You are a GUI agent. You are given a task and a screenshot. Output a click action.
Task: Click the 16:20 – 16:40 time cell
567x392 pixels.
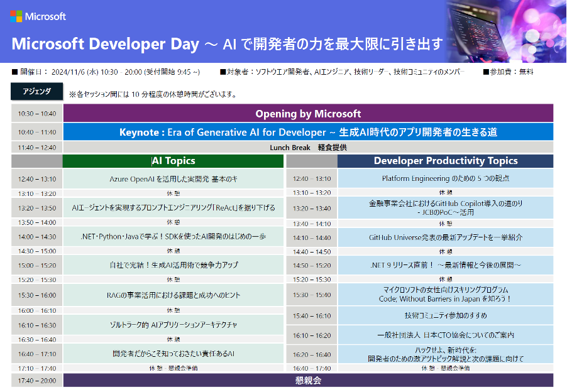(312, 354)
